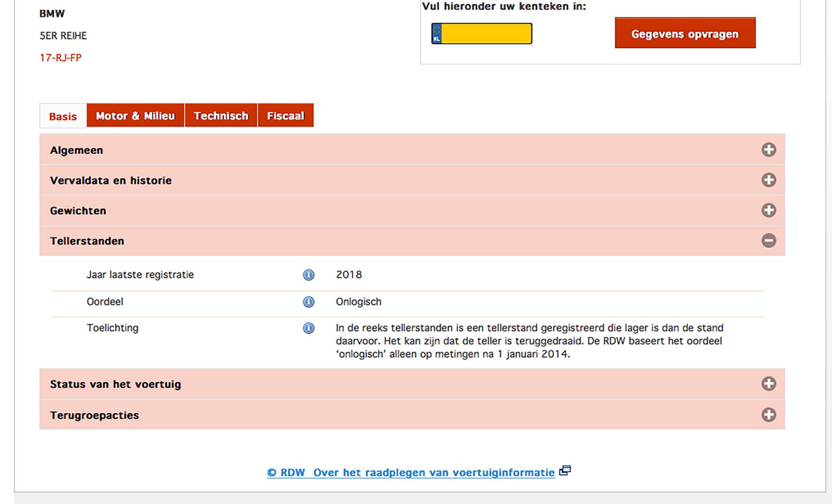
Task: Expand Gewichten section plus icon
Action: click(x=769, y=210)
